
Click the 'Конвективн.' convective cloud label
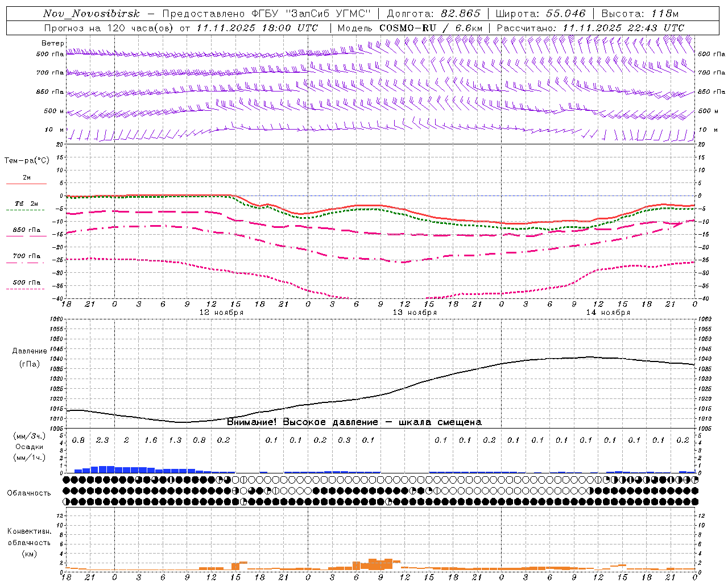tap(29, 531)
